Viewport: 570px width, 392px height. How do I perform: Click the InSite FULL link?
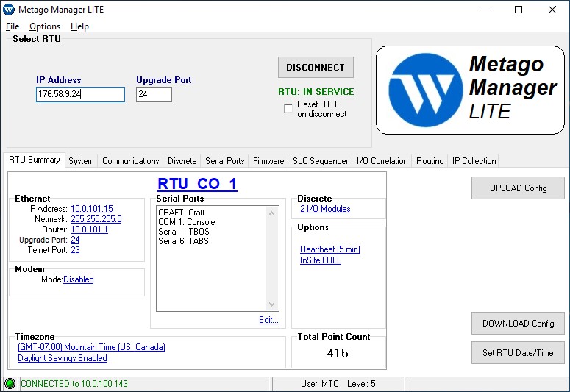pos(320,260)
